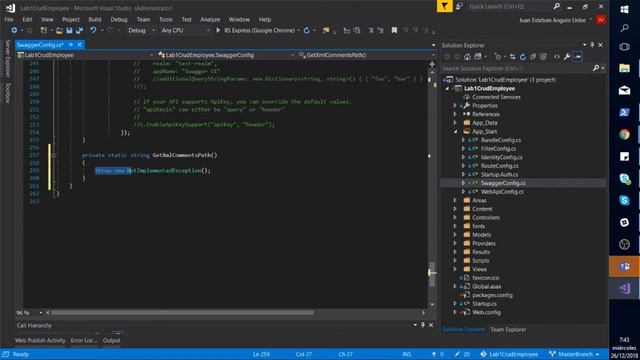Click the Chrome icon in Windows taskbar

(x=624, y=134)
